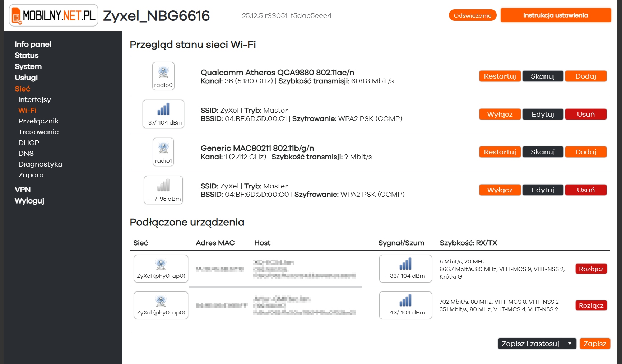Add a network on radio1 with Dodaj

(x=586, y=152)
